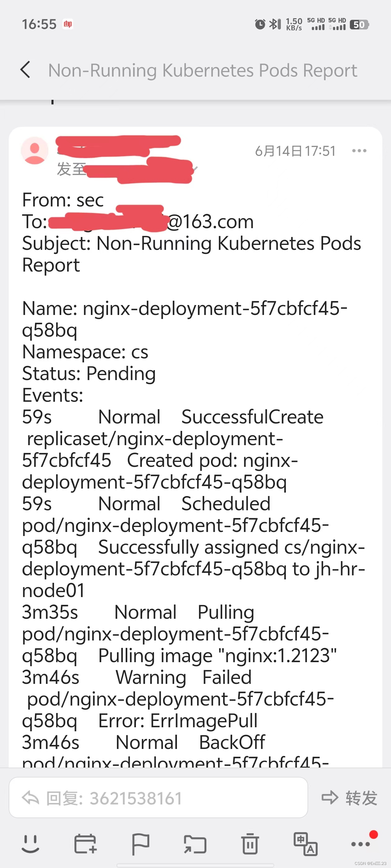Select the smiley quick-reply icon
This screenshot has width=391, height=868.
tap(30, 844)
